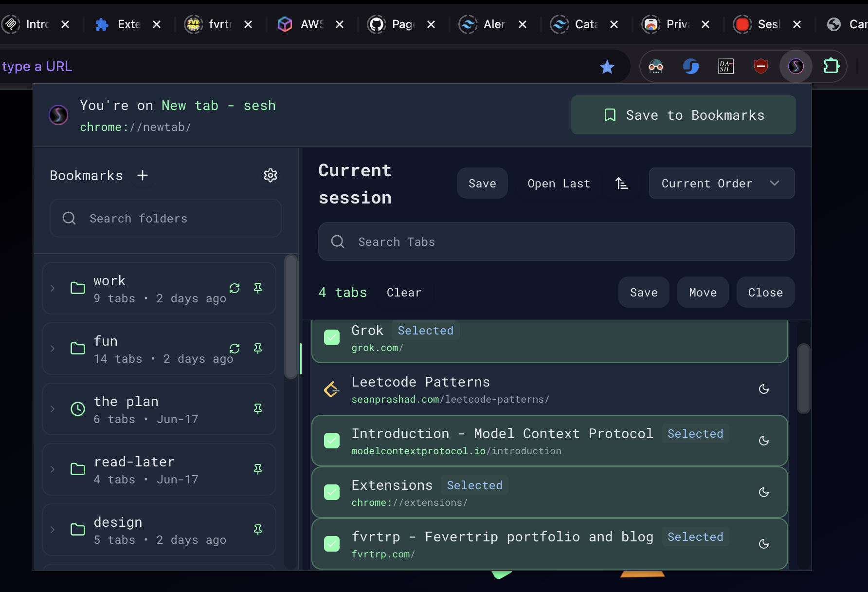Click the sync icon on work folder
This screenshot has width=868, height=592.
click(x=235, y=288)
